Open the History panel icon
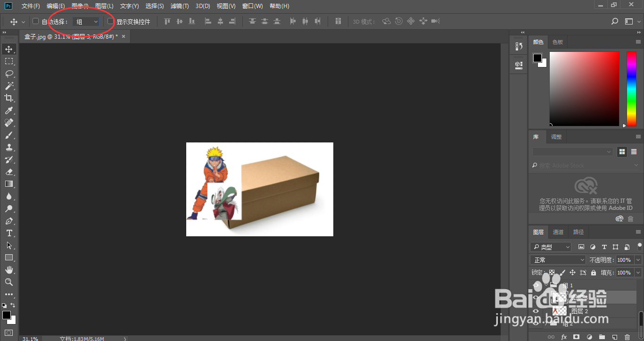This screenshot has width=644, height=341. pyautogui.click(x=519, y=46)
